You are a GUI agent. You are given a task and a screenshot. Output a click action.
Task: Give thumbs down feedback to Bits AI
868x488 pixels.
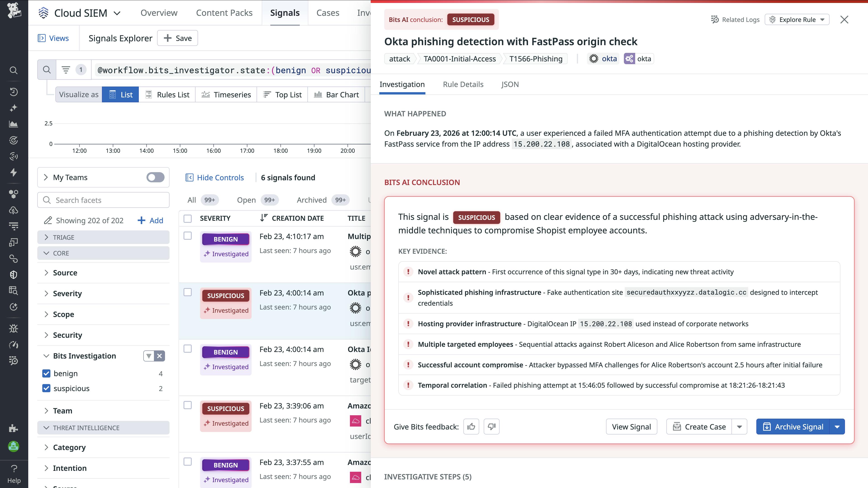(x=492, y=426)
